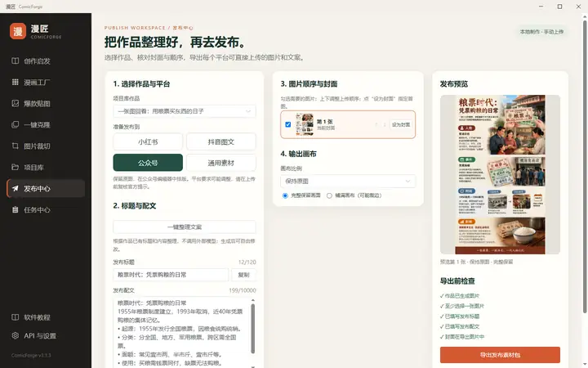Open 任务中心 from sidebar

point(46,209)
